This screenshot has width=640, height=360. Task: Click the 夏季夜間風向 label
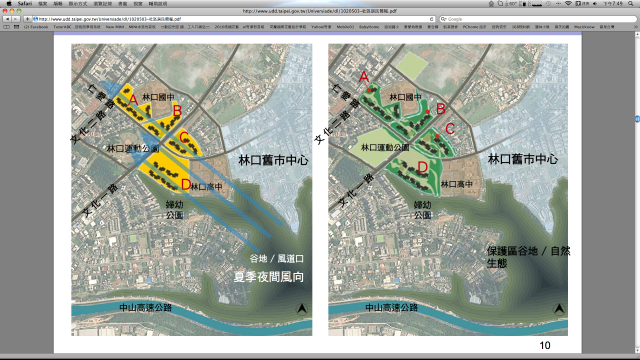pyautogui.click(x=269, y=277)
